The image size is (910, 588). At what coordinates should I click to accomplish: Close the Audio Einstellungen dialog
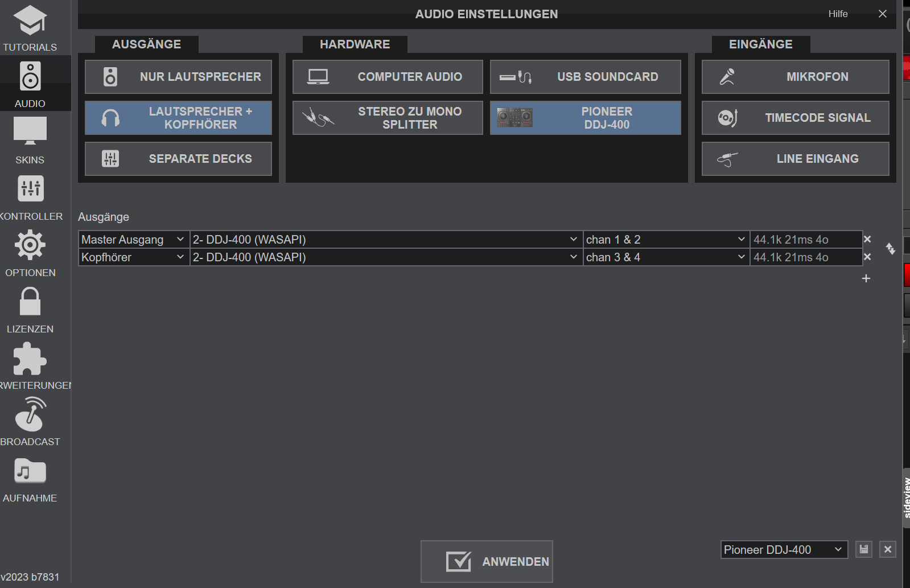click(x=883, y=14)
